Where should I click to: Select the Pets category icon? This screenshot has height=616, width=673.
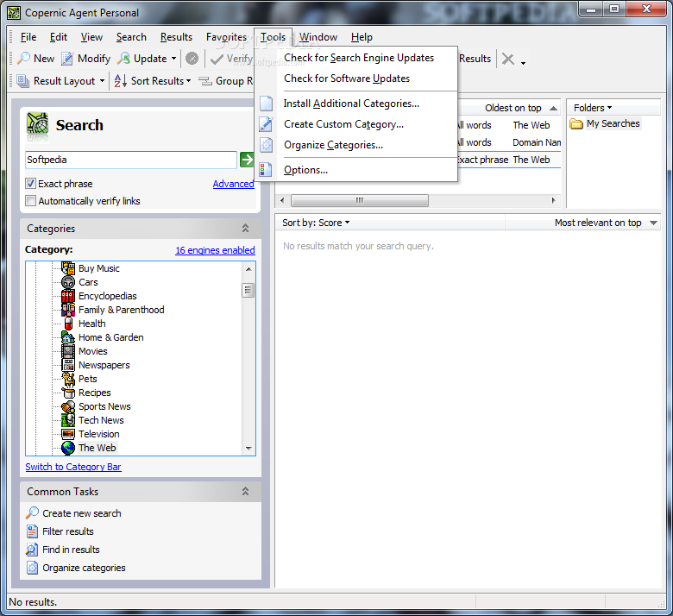click(x=68, y=379)
